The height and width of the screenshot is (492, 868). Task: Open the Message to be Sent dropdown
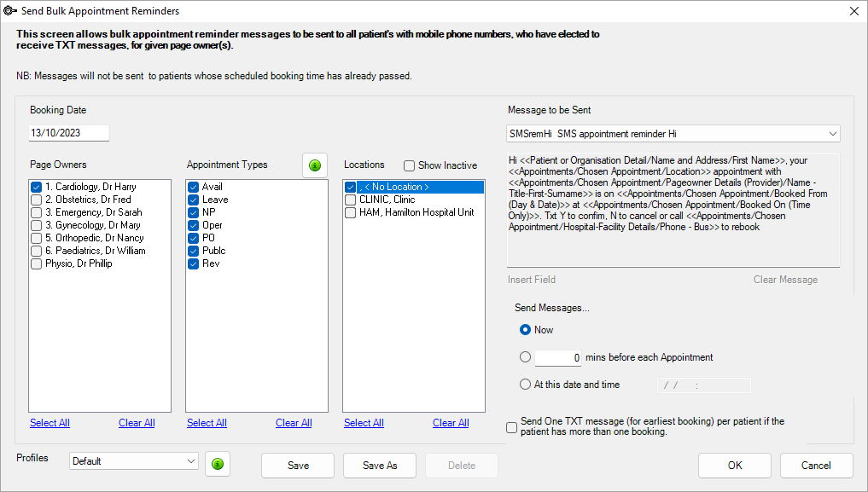point(673,134)
